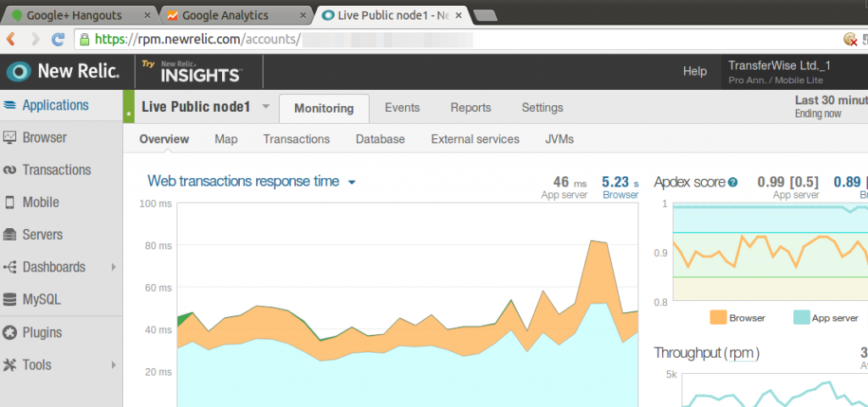Expand the Tools submenu arrow

114,365
